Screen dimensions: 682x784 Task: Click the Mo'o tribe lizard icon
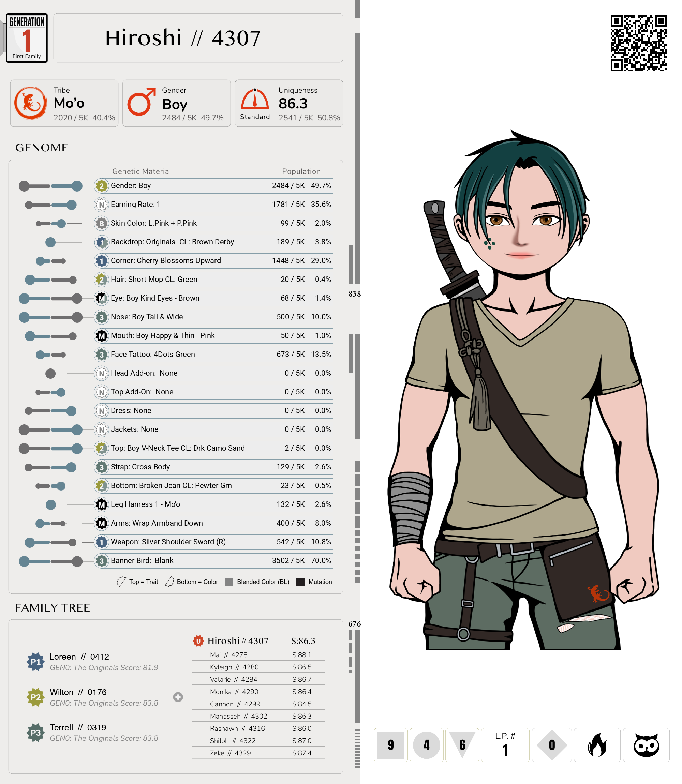pos(30,103)
